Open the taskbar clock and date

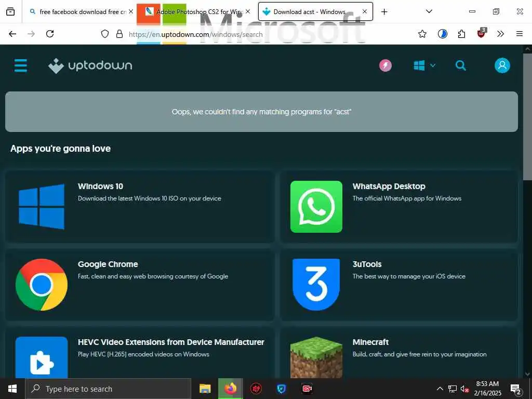point(487,389)
